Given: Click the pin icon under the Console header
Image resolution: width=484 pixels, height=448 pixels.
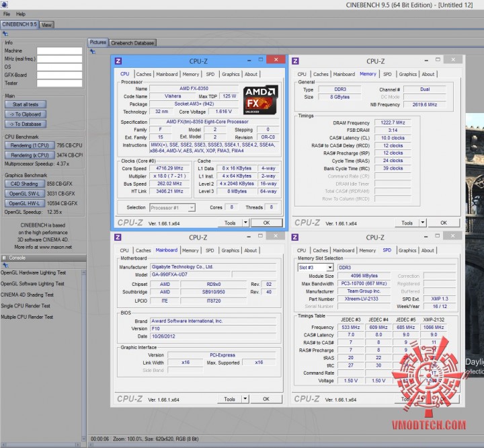Looking at the screenshot, I should (x=5, y=266).
